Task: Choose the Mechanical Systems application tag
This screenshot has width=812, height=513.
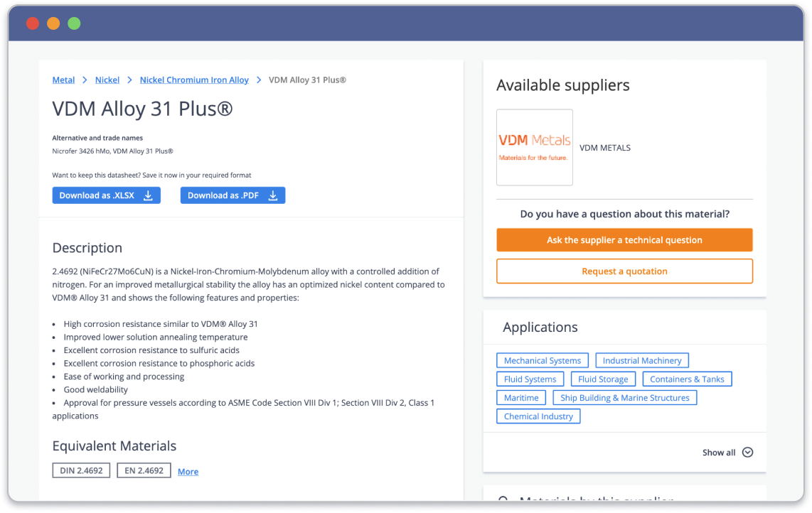Action: [x=542, y=361]
